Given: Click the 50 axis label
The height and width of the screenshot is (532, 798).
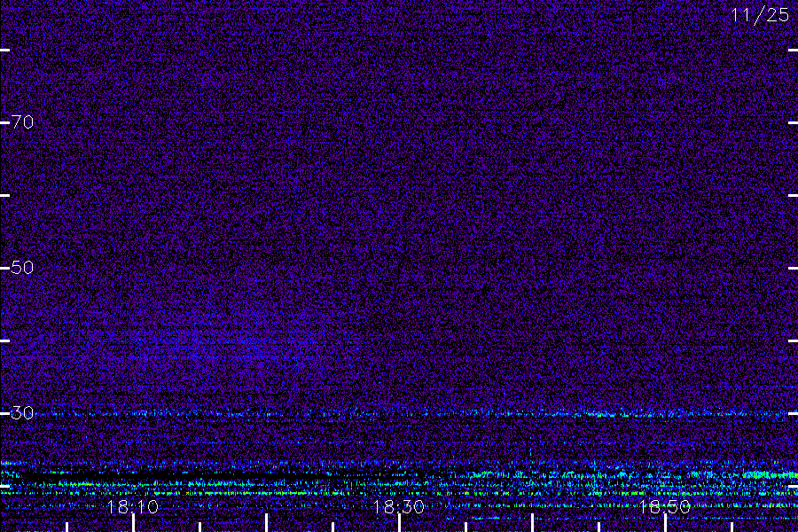Looking at the screenshot, I should tap(22, 267).
